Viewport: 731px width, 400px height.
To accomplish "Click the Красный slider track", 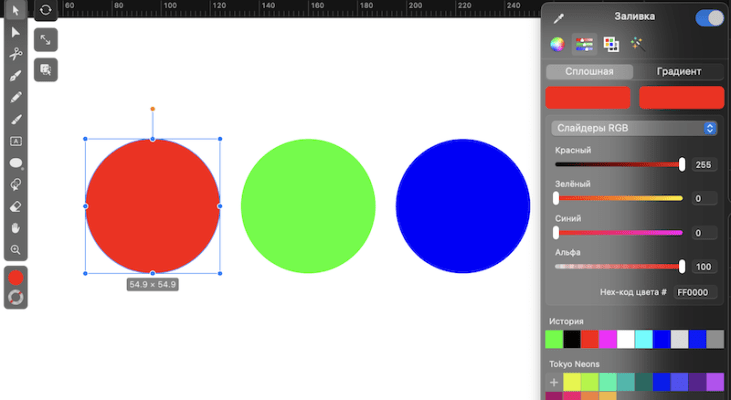I will tap(618, 164).
